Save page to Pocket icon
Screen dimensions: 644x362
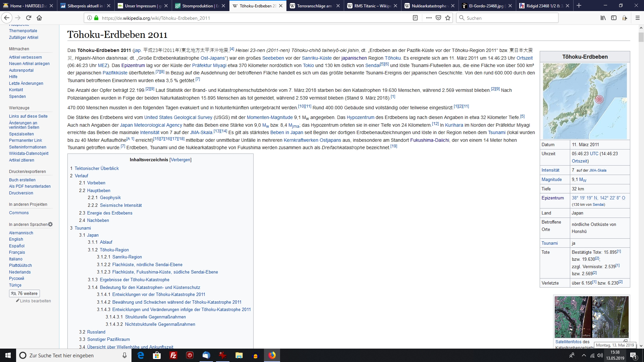pos(438,18)
